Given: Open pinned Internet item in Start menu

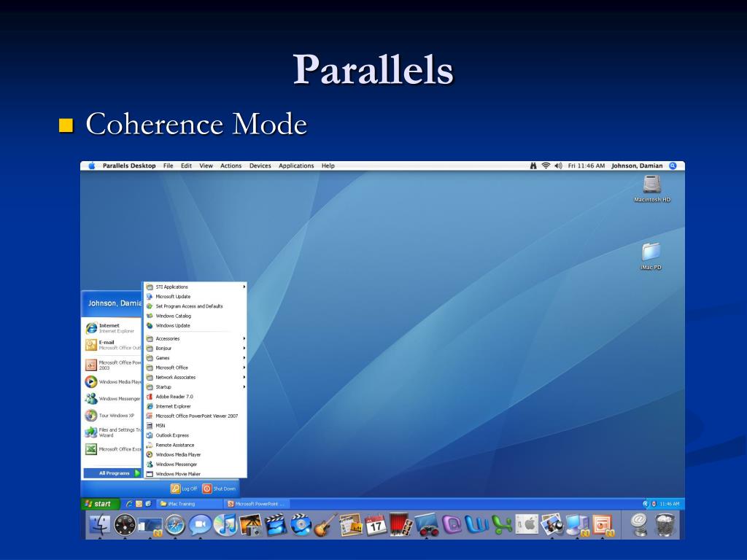Looking at the screenshot, I should (112, 328).
